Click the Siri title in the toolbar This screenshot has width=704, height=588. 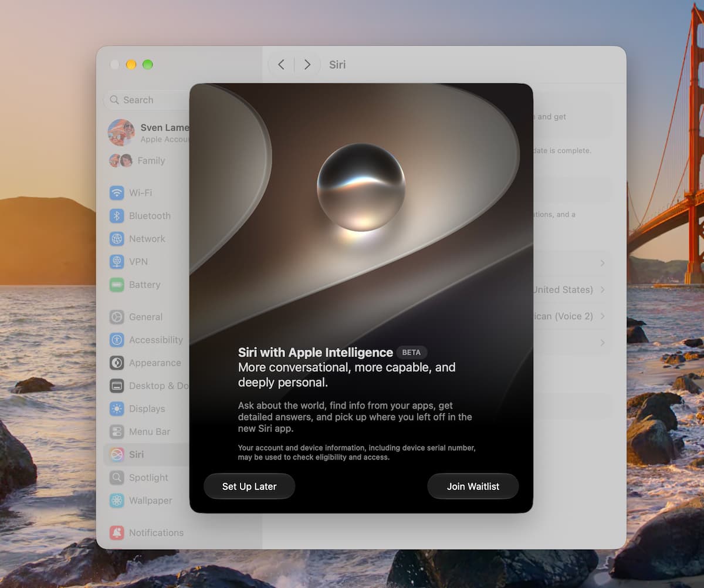pyautogui.click(x=337, y=65)
